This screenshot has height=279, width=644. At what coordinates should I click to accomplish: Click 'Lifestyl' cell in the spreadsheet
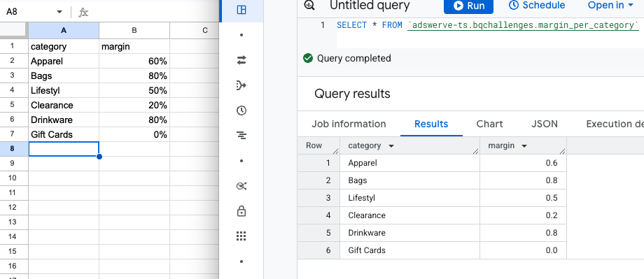tap(64, 90)
